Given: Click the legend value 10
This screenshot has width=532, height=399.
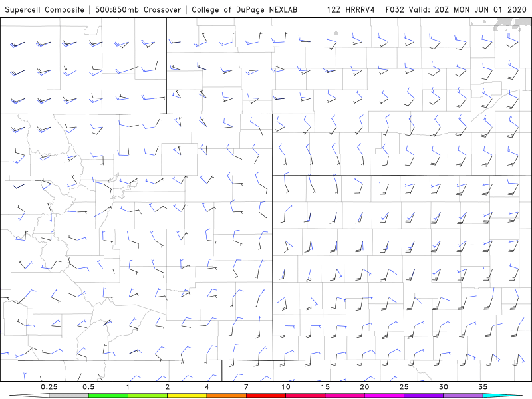Looking at the screenshot, I should pos(286,387).
